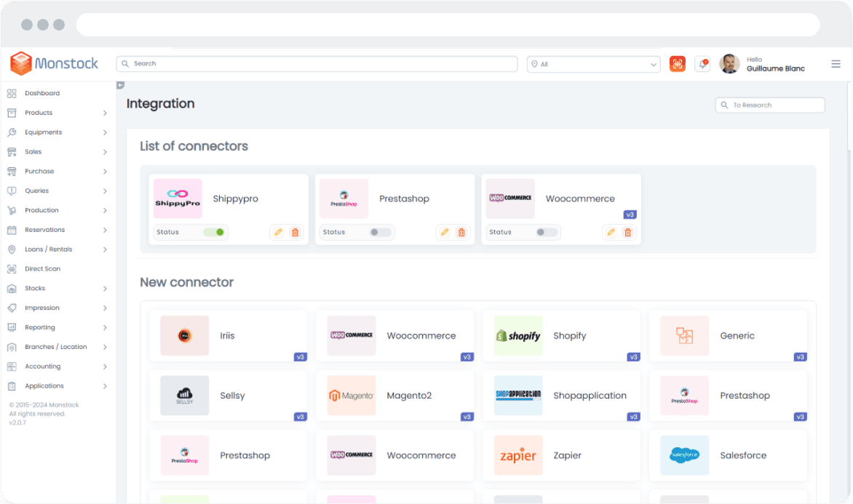Expand the Products sidebar menu
The height and width of the screenshot is (504, 853).
57,113
